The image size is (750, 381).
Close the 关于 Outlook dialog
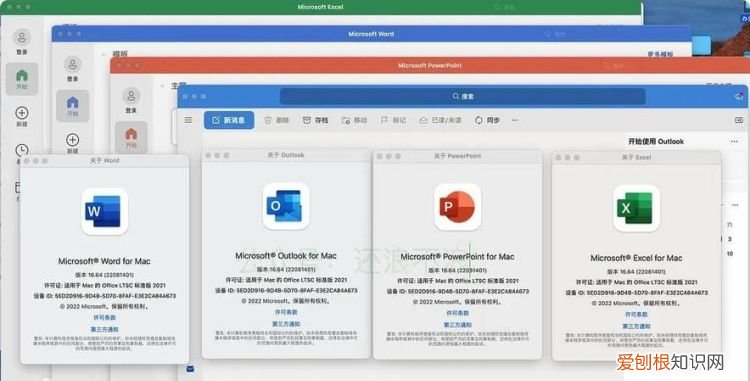pos(208,155)
